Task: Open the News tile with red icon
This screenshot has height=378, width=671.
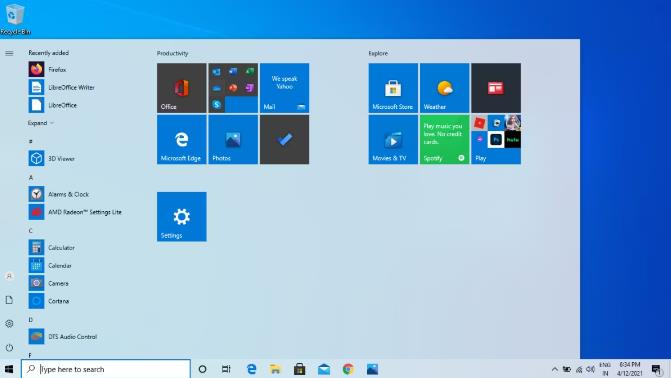Action: (496, 88)
